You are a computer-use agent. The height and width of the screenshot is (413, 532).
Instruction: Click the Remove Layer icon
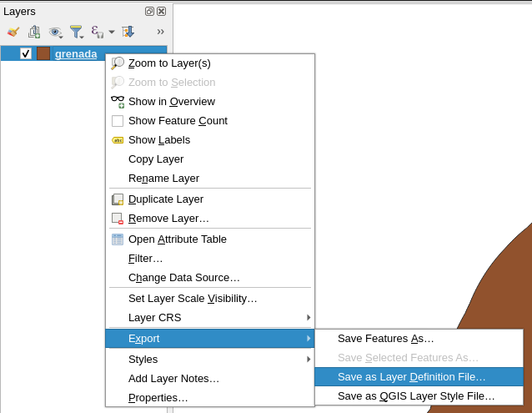pyautogui.click(x=118, y=219)
